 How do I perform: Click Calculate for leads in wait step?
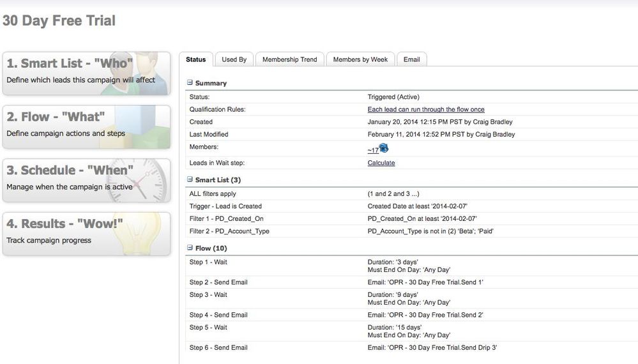click(x=381, y=163)
